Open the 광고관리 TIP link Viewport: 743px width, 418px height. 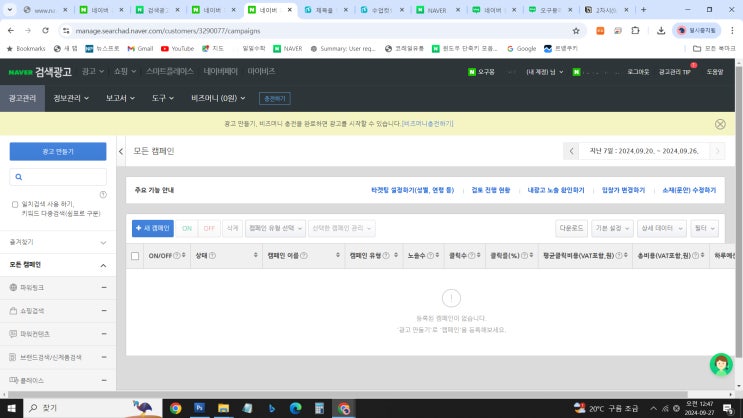click(x=674, y=72)
